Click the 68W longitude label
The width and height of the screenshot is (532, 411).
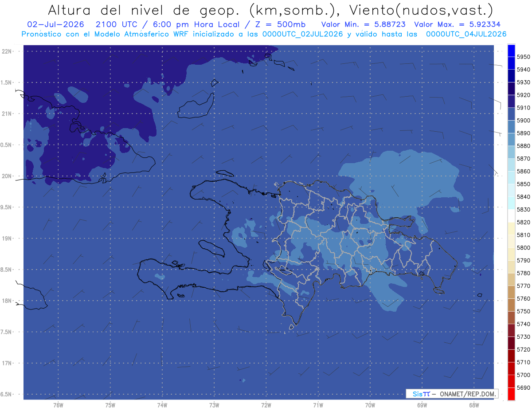pos(474,405)
